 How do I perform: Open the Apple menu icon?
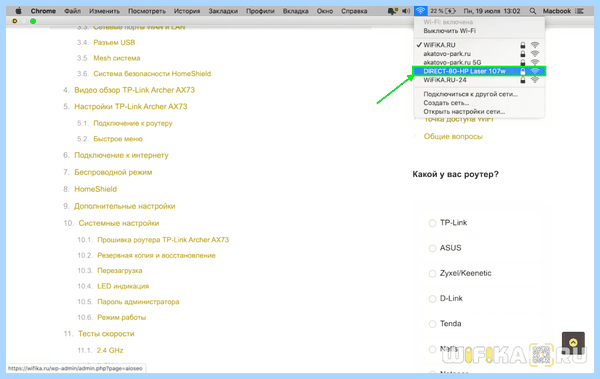18,11
